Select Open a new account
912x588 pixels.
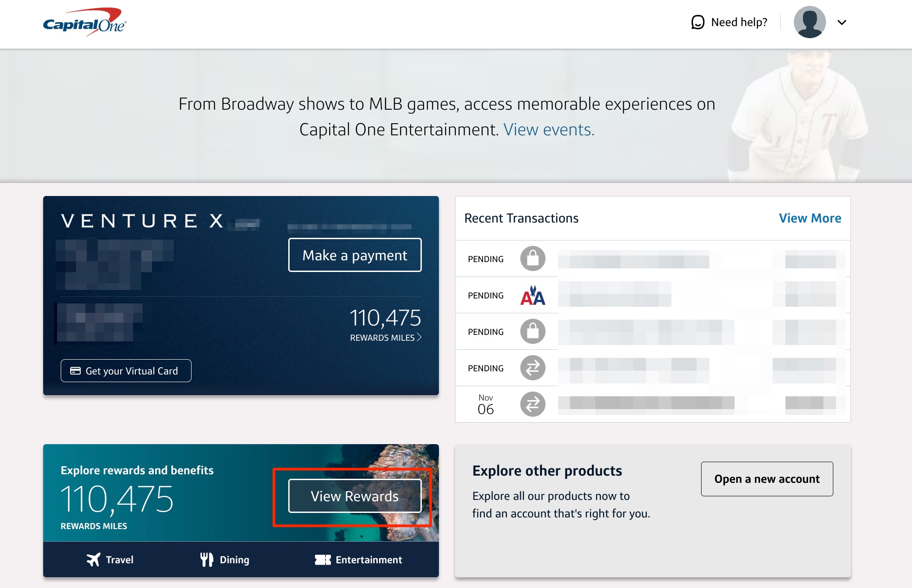767,479
